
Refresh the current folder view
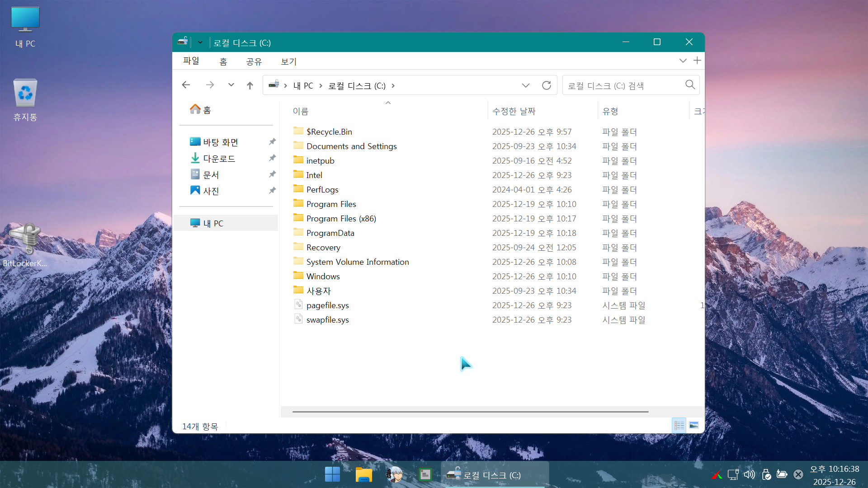(546, 85)
